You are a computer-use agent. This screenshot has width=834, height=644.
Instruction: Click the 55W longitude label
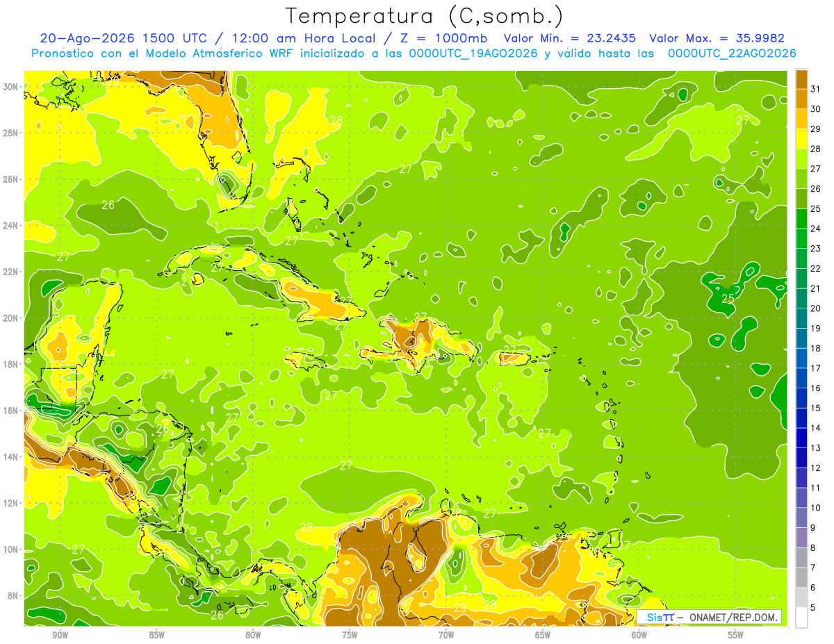tap(736, 635)
